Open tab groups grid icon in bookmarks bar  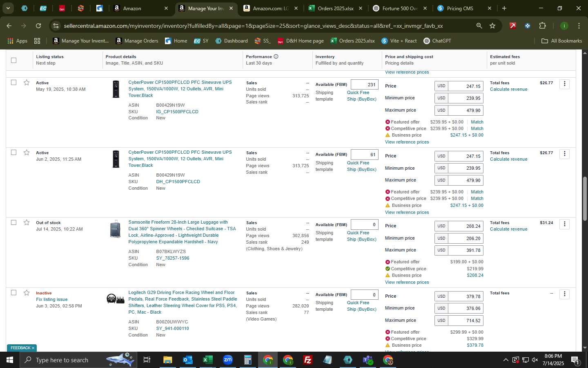coord(37,41)
